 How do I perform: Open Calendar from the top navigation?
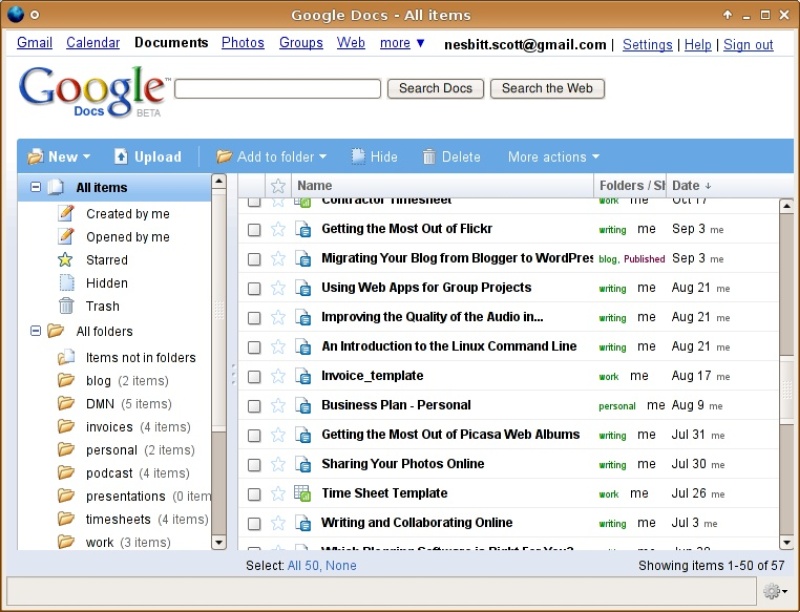pyautogui.click(x=93, y=43)
